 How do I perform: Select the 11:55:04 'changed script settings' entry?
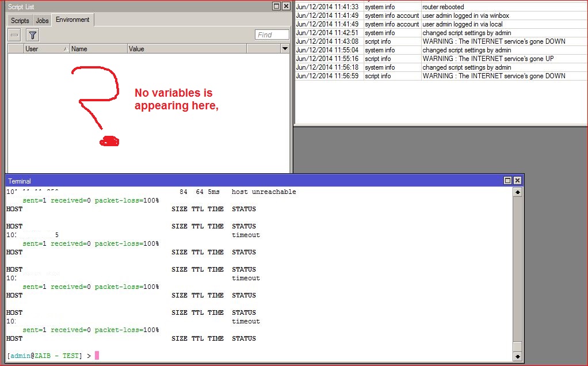point(441,50)
